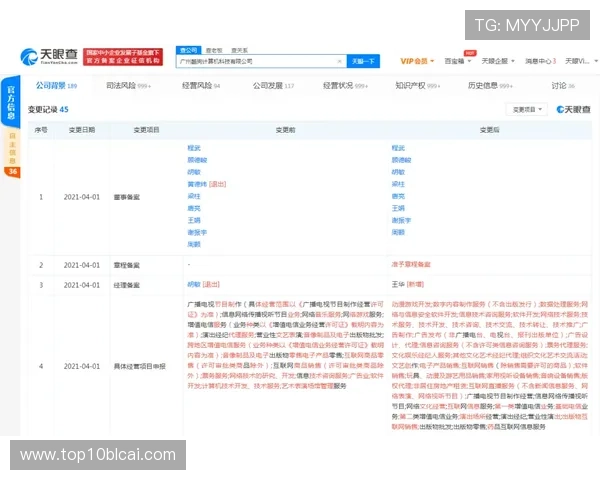Open the VIP会员 dropdown

(x=417, y=61)
